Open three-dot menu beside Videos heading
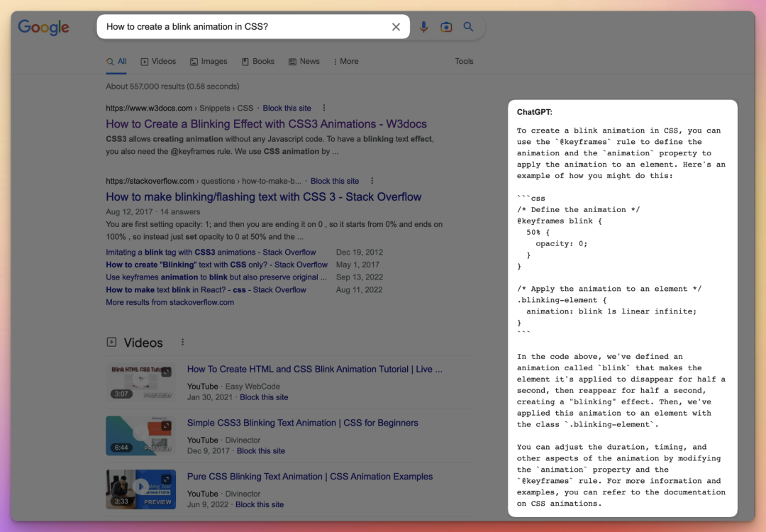This screenshot has height=532, width=766. pyautogui.click(x=183, y=343)
